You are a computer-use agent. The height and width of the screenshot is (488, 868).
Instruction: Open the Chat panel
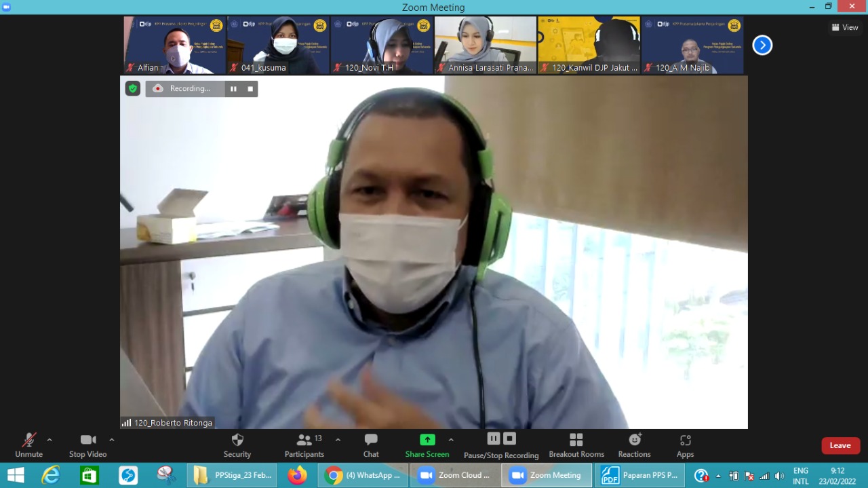pos(371,445)
